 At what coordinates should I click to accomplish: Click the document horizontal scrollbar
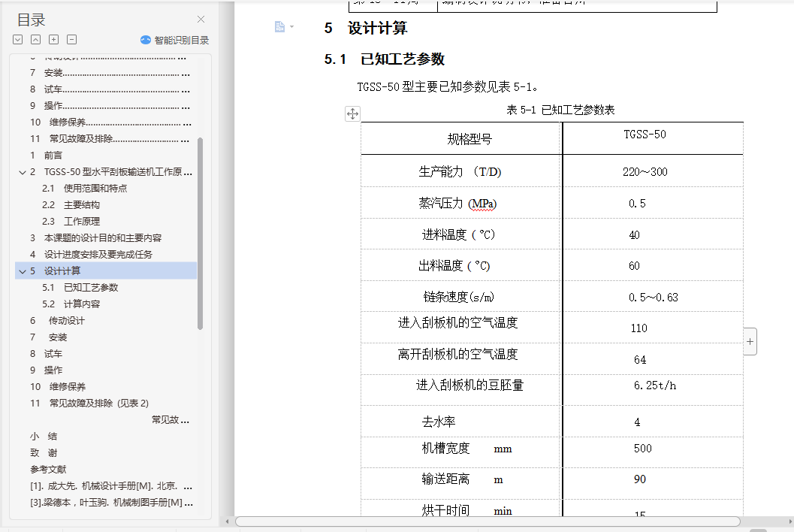pos(487,521)
